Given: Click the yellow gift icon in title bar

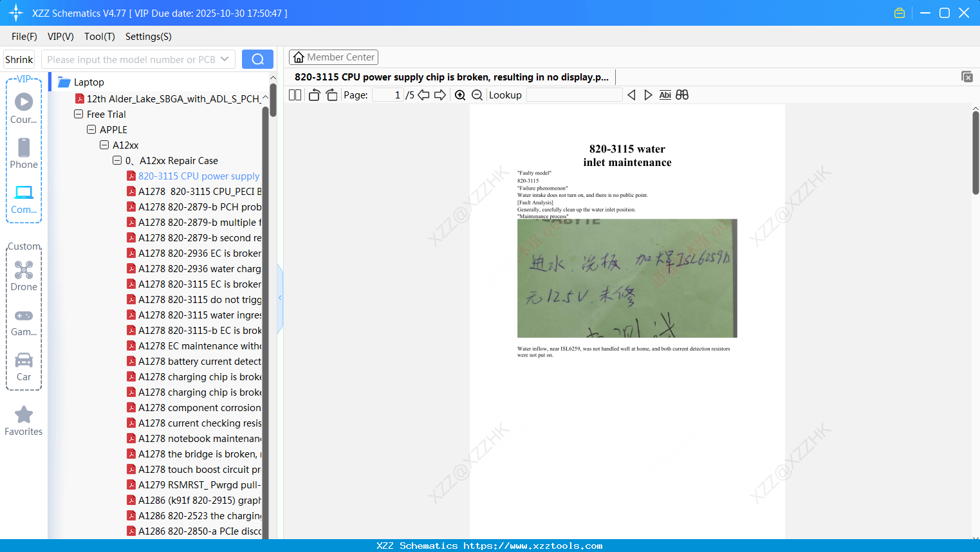Looking at the screenshot, I should click(900, 13).
